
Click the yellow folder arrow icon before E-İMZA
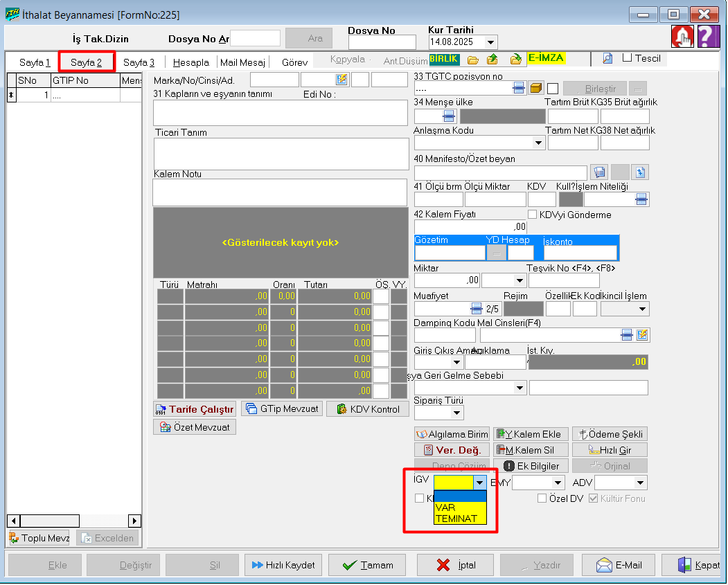515,60
